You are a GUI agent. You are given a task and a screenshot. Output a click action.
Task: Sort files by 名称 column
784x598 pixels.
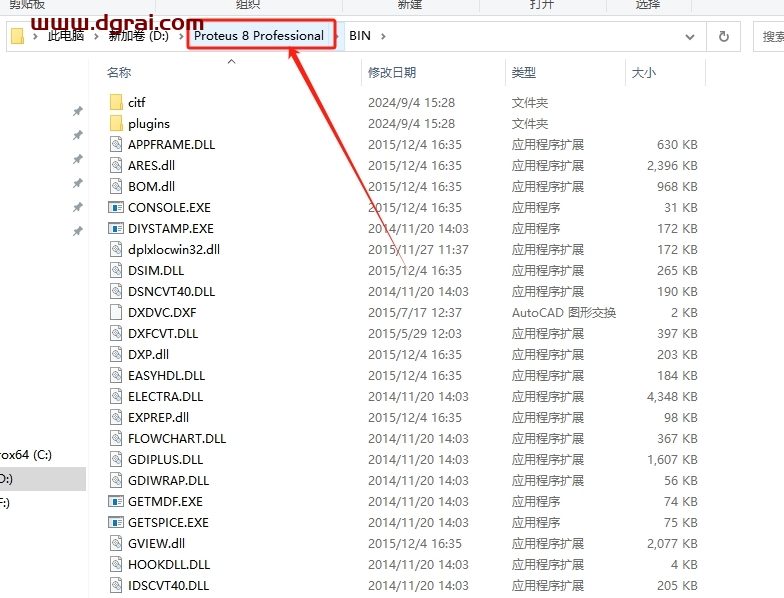pyautogui.click(x=119, y=73)
